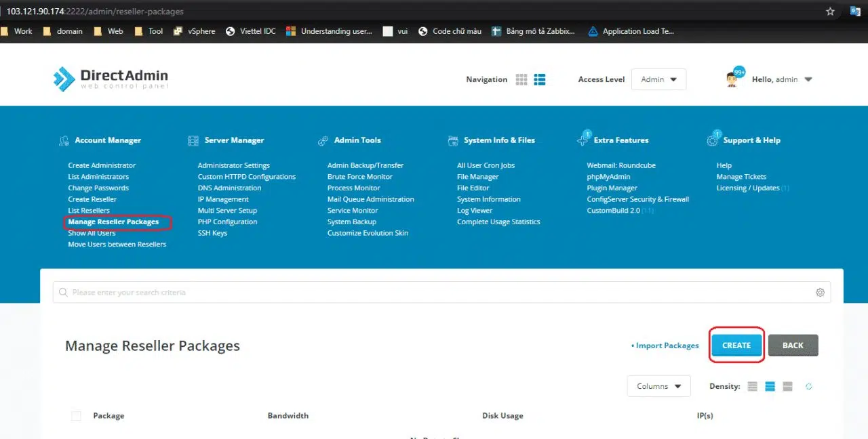The image size is (868, 439).
Task: Open PHP Configuration
Action: tap(227, 222)
